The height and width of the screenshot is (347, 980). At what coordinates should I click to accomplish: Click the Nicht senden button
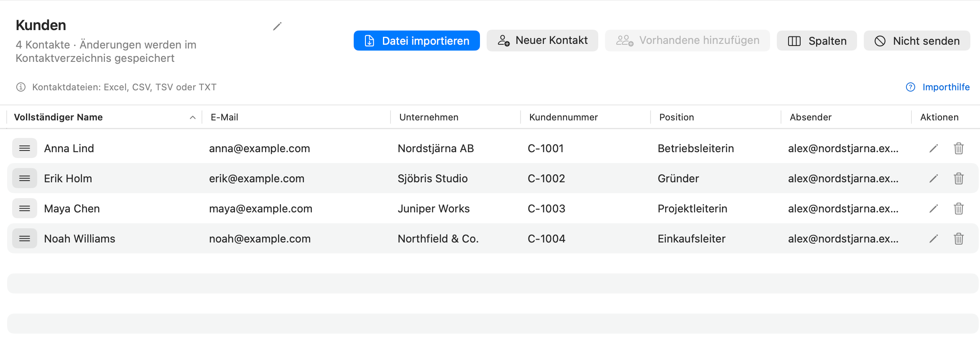pos(917,41)
